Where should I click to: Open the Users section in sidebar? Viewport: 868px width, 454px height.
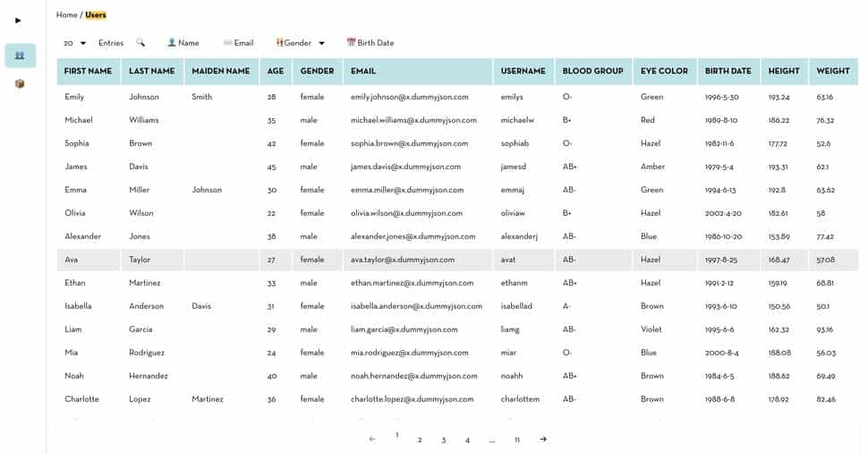[x=20, y=56]
